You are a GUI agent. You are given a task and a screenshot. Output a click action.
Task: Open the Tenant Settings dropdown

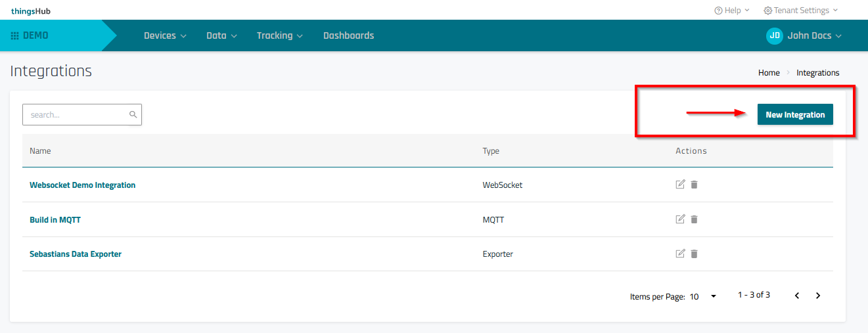tap(800, 11)
